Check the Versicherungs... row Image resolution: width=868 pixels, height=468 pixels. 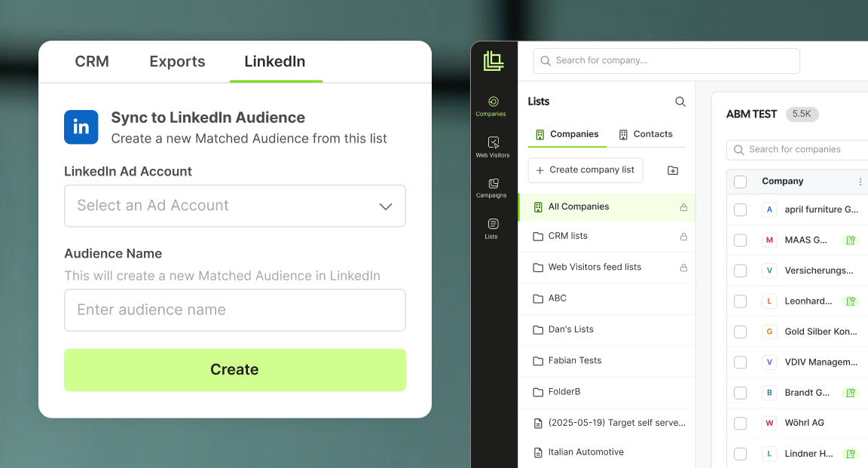click(x=740, y=271)
